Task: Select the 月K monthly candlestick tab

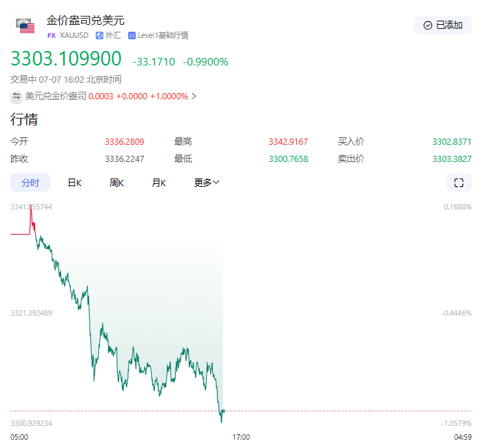Action: 159,183
